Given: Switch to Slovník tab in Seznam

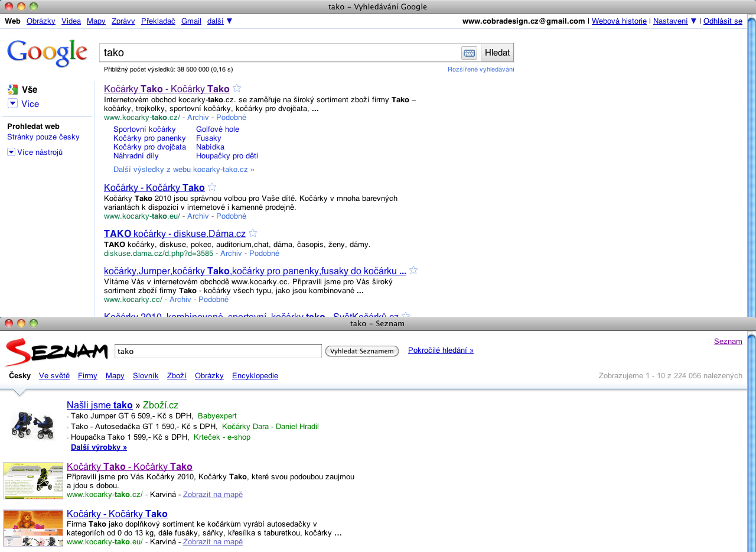Looking at the screenshot, I should 146,375.
